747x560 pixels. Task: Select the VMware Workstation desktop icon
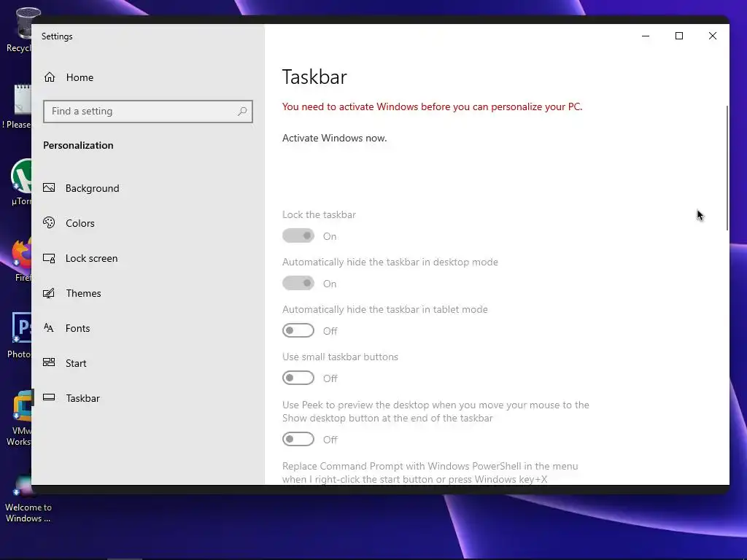(x=20, y=418)
